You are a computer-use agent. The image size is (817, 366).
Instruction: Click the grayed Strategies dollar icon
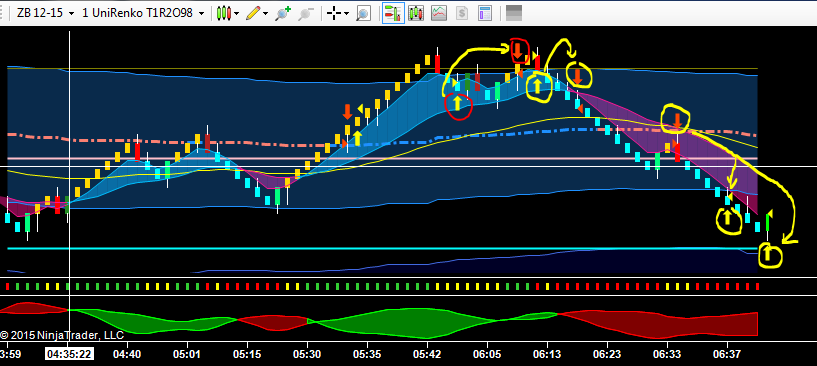click(462, 13)
